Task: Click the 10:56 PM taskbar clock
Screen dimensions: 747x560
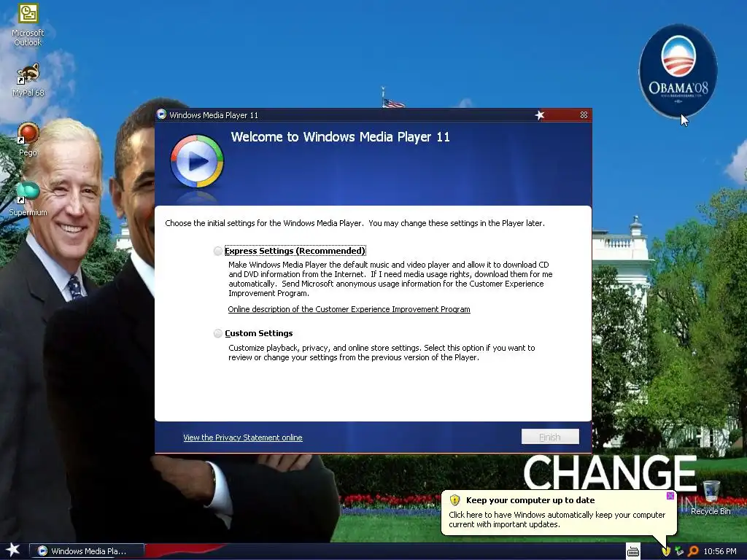Action: click(x=720, y=551)
